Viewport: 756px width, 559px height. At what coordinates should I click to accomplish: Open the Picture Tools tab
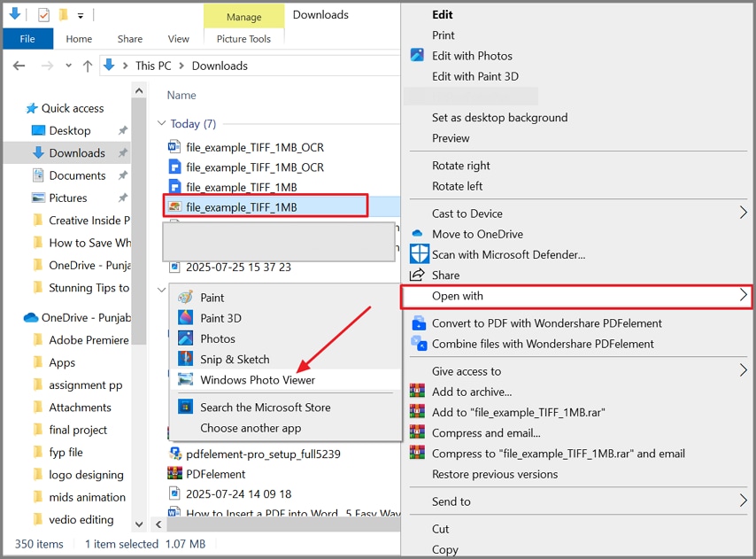pyautogui.click(x=243, y=39)
